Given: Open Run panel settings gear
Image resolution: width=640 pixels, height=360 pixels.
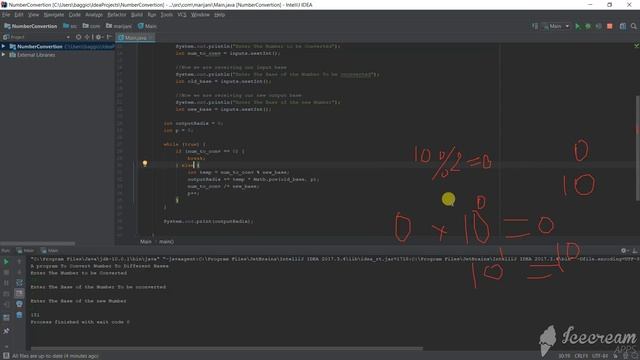Looking at the screenshot, I should [x=624, y=251].
